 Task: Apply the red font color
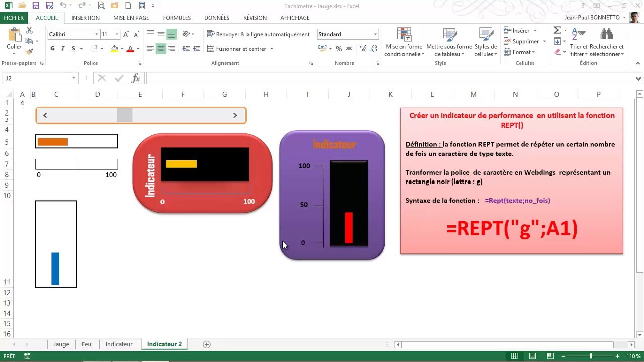click(130, 49)
